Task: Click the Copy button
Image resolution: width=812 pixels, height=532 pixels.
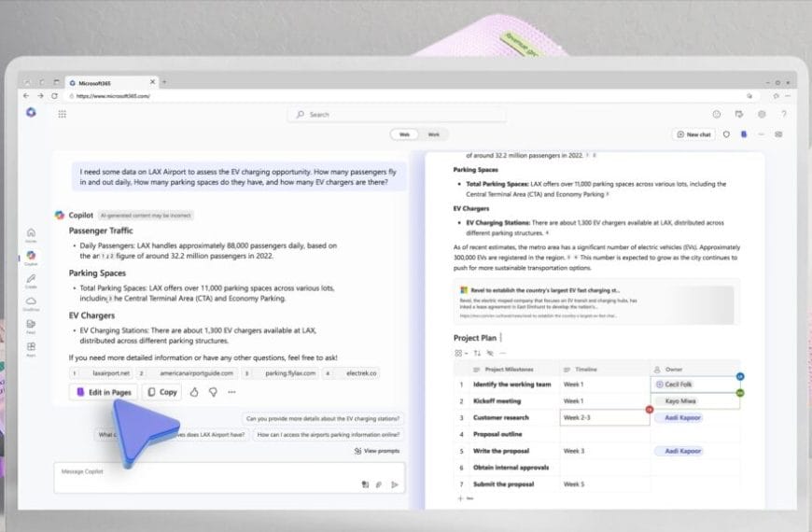Action: coord(162,392)
